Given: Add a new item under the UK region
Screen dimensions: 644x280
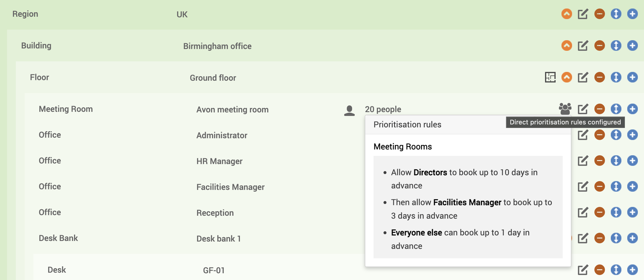Looking at the screenshot, I should tap(633, 14).
